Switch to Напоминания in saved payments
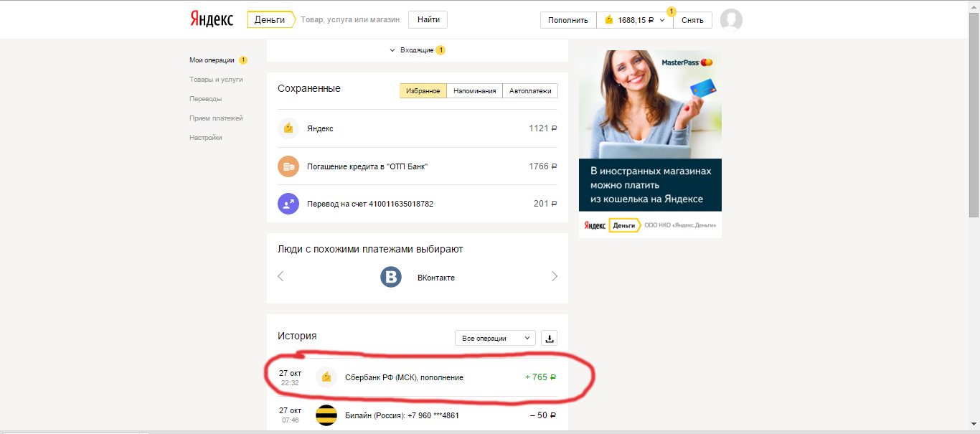The width and height of the screenshot is (980, 434). [474, 91]
